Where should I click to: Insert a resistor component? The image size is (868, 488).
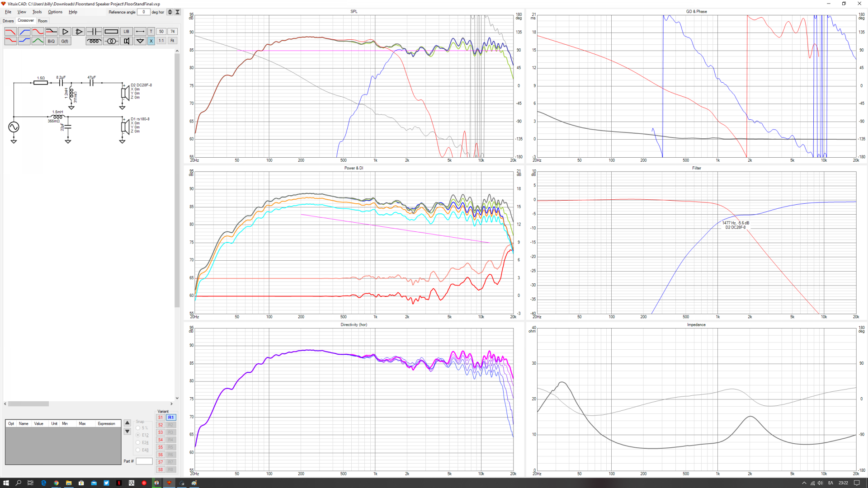(x=111, y=32)
